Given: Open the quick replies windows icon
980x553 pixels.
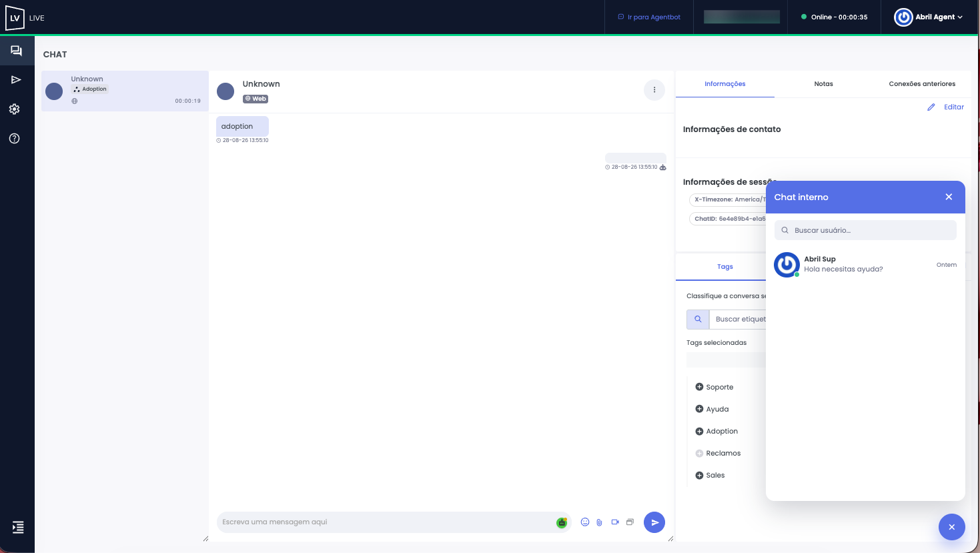Looking at the screenshot, I should pos(630,522).
